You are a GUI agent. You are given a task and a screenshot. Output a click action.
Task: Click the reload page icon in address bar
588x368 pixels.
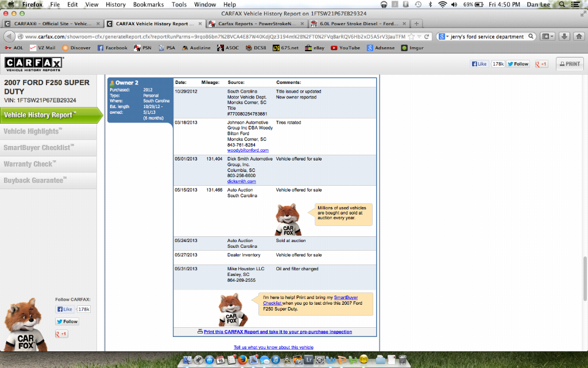(x=427, y=36)
